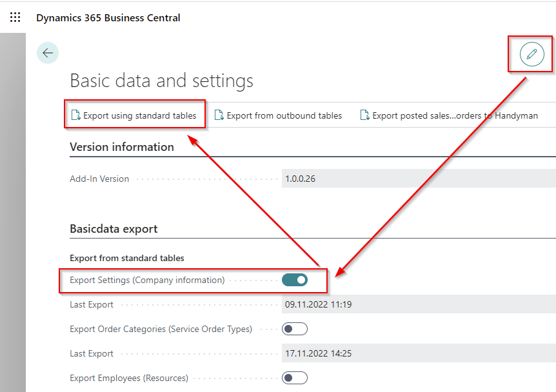
Task: Disable Export Settings (Company information) toggle
Action: [x=295, y=280]
